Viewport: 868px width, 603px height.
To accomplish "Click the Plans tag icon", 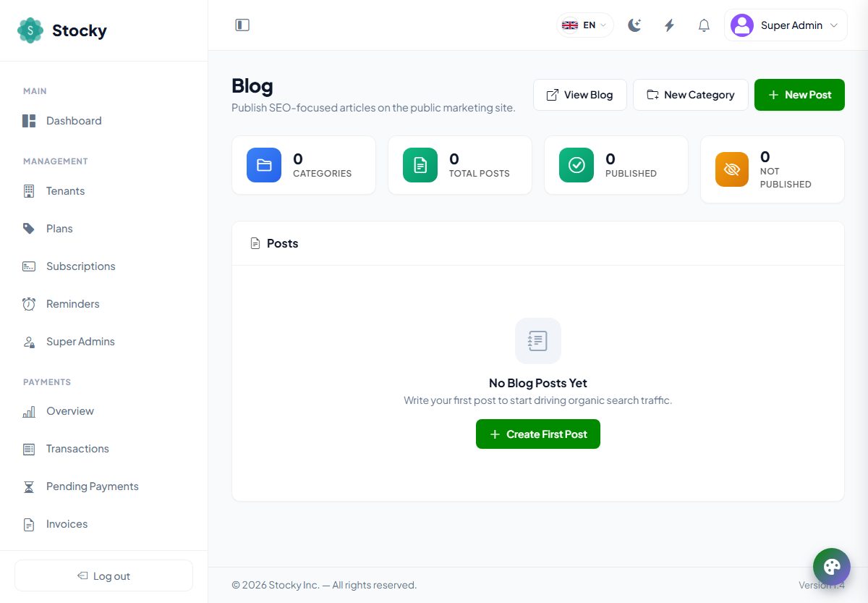I will 29,229.
